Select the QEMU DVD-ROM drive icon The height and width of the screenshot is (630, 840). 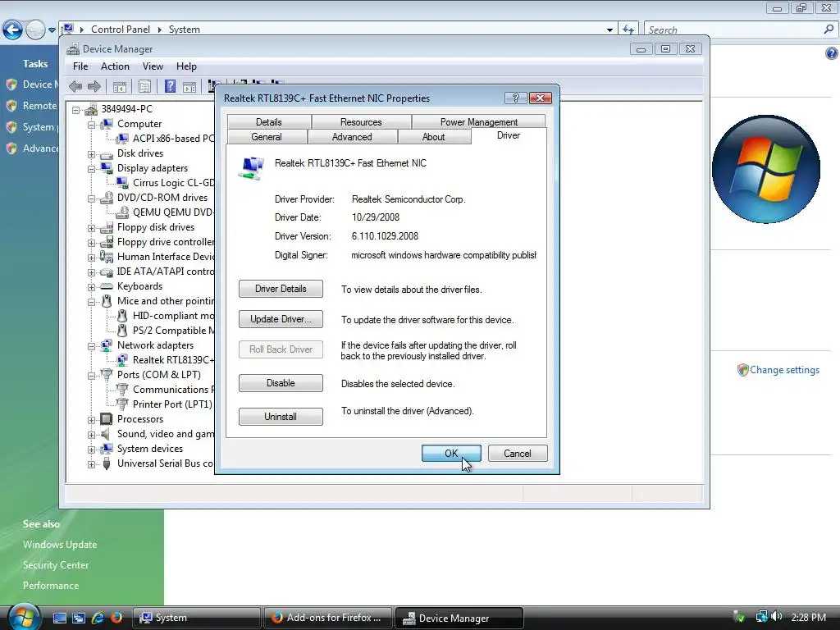point(123,212)
